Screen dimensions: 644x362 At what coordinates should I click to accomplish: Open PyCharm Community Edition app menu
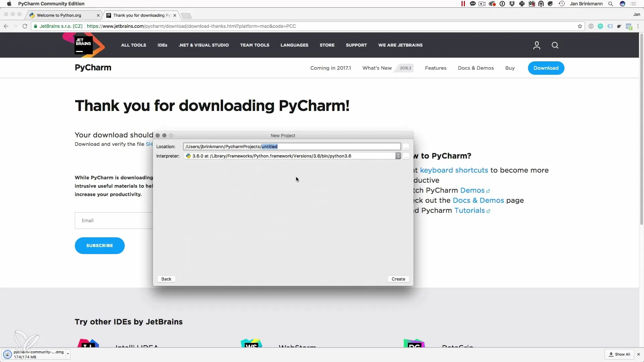click(51, 4)
